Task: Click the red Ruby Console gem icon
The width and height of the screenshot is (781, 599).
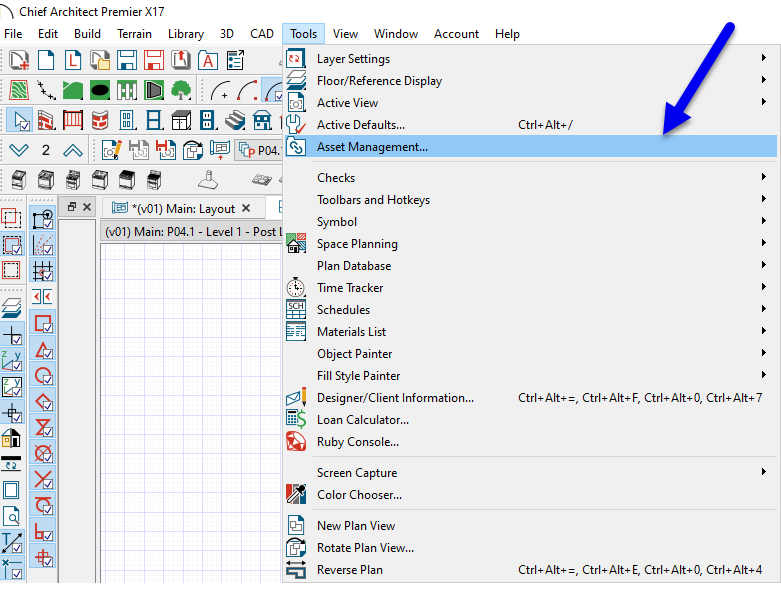Action: pyautogui.click(x=296, y=441)
